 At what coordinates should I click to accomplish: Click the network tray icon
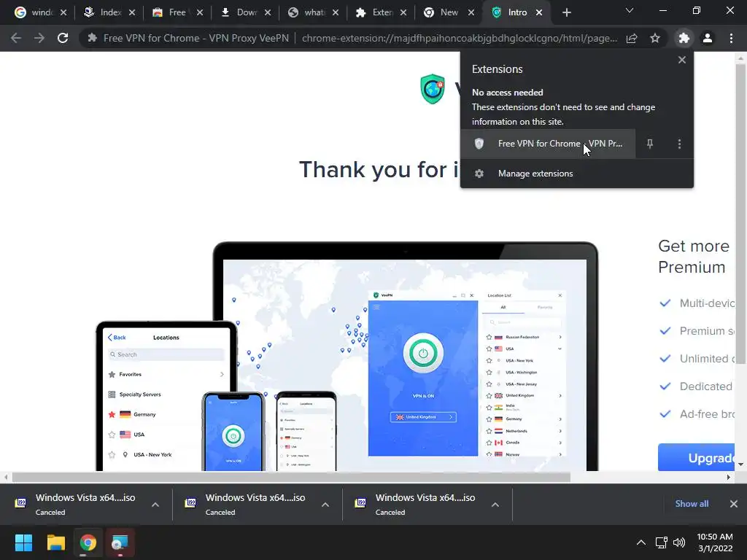coord(661,542)
